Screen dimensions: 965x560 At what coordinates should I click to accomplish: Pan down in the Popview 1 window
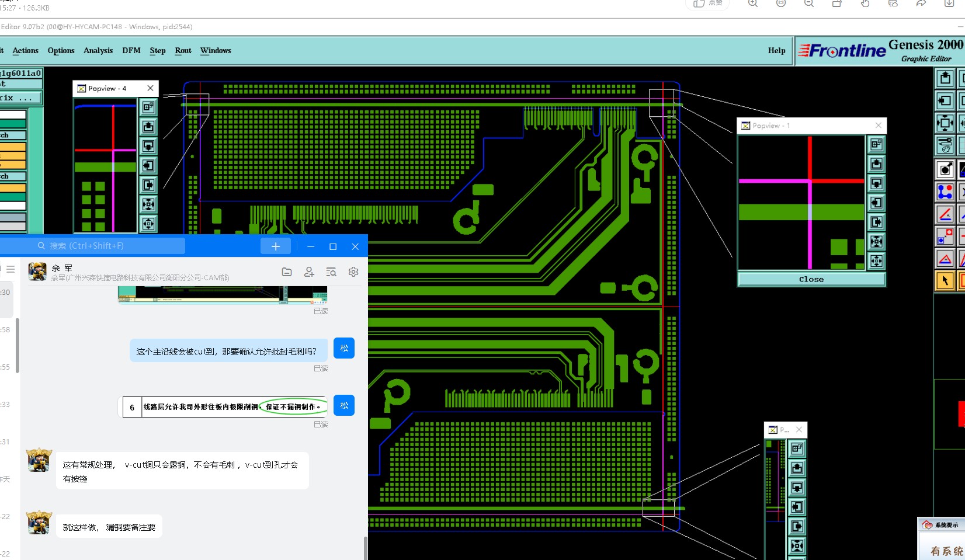[876, 183]
